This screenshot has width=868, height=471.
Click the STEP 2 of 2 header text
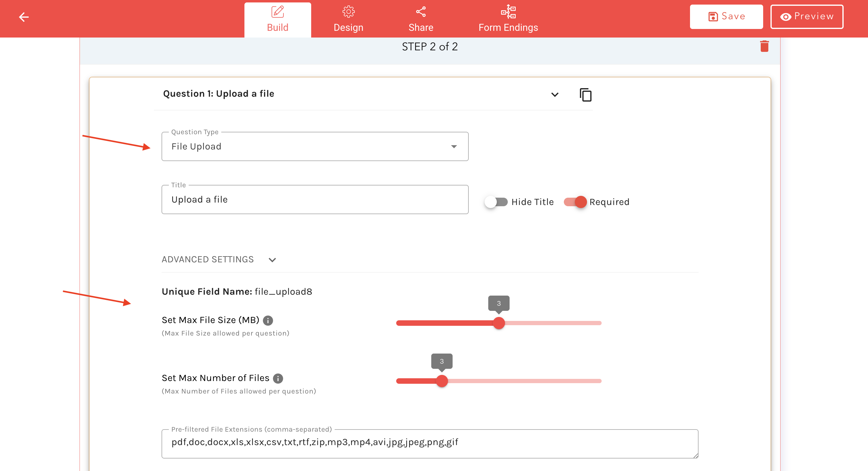430,47
